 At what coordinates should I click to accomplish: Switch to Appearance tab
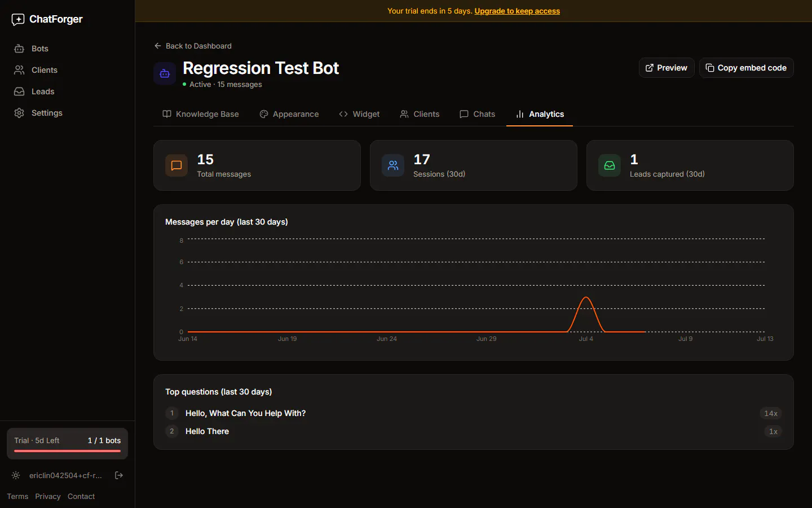click(x=289, y=114)
